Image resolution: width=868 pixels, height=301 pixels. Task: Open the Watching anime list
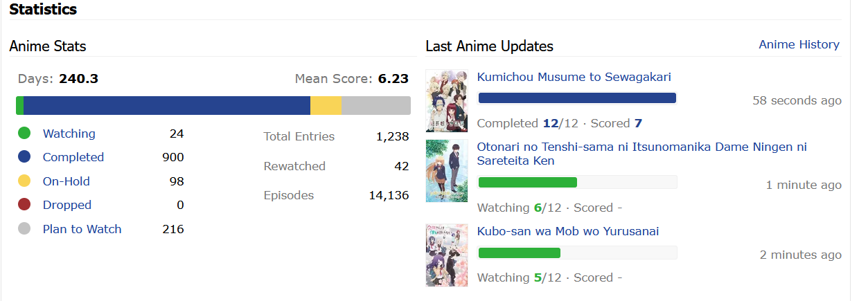[x=69, y=134]
